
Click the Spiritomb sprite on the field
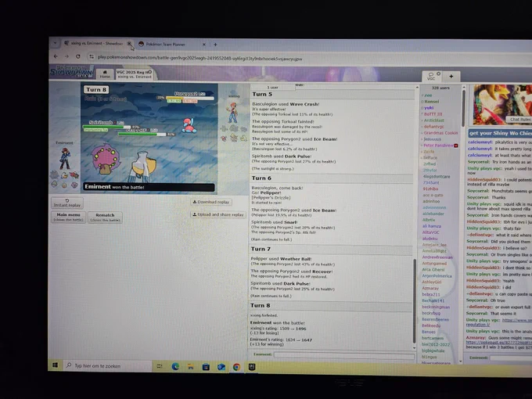click(x=106, y=158)
